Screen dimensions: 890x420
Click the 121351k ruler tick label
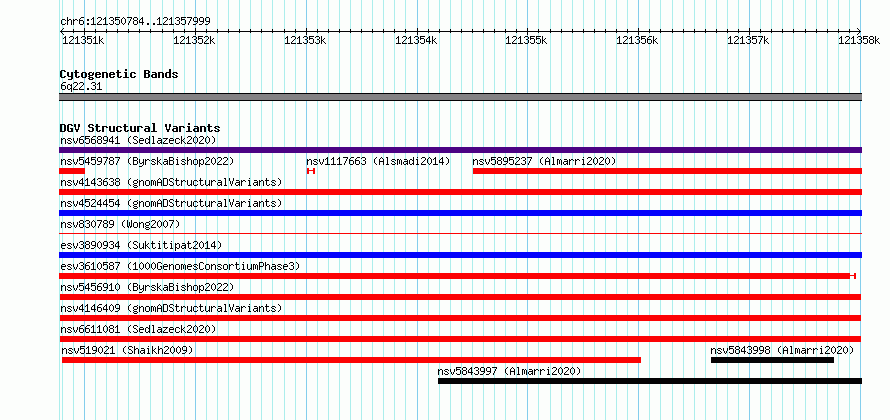(82, 40)
